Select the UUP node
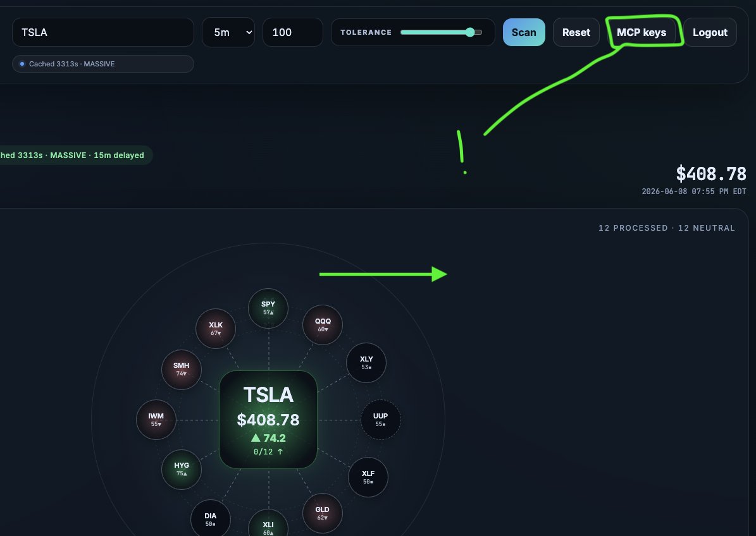The height and width of the screenshot is (536, 756). coord(380,420)
